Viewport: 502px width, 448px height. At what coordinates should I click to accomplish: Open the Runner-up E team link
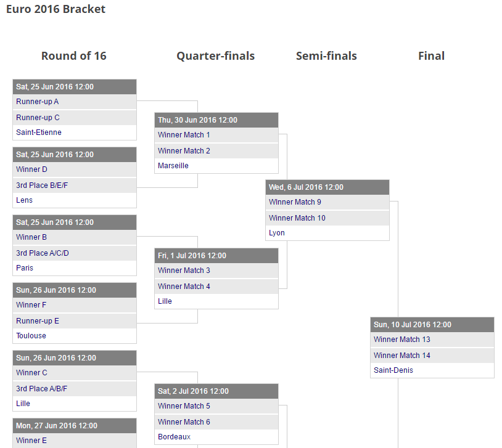[38, 321]
